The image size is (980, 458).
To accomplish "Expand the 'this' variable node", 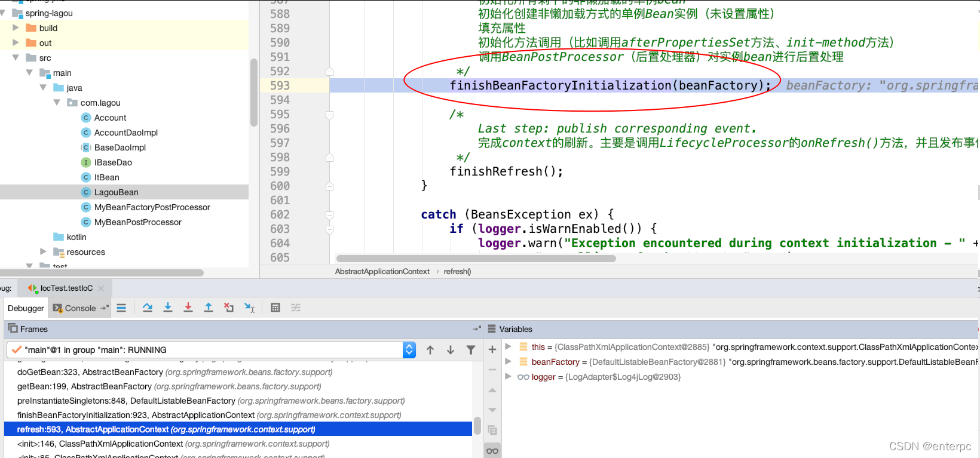I will coord(508,346).
